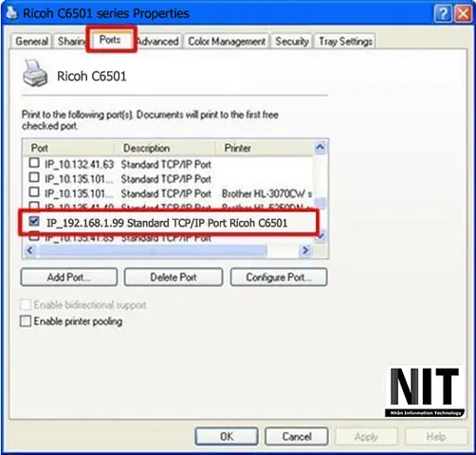Open the Security tab
The image size is (476, 455).
pos(292,42)
